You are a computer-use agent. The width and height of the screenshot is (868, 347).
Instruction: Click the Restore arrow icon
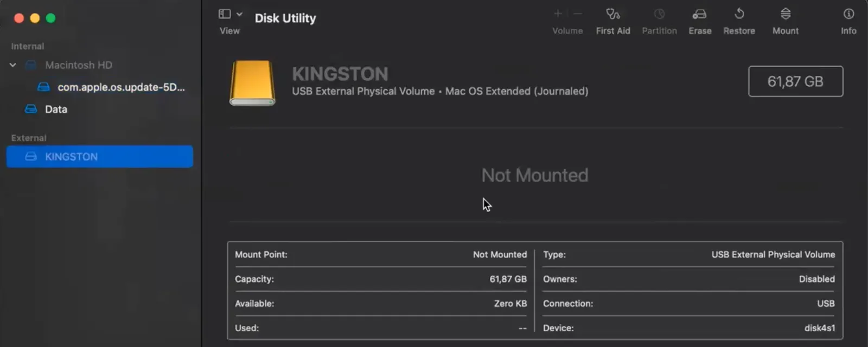point(739,14)
